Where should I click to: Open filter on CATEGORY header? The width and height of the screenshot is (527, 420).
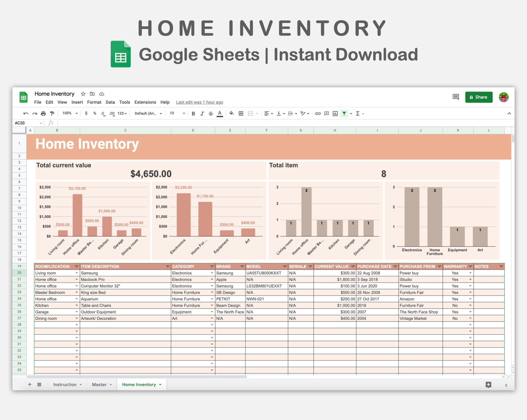click(212, 267)
